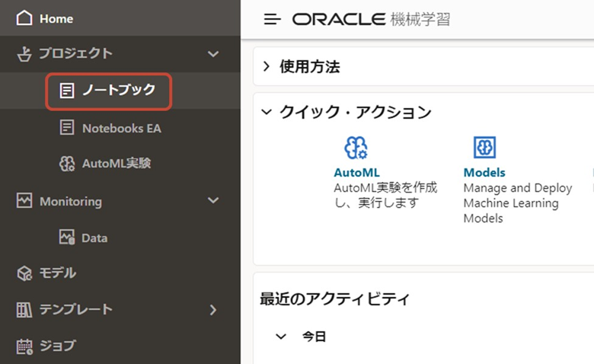Click the Home house icon
This screenshot has width=594, height=364.
click(24, 18)
